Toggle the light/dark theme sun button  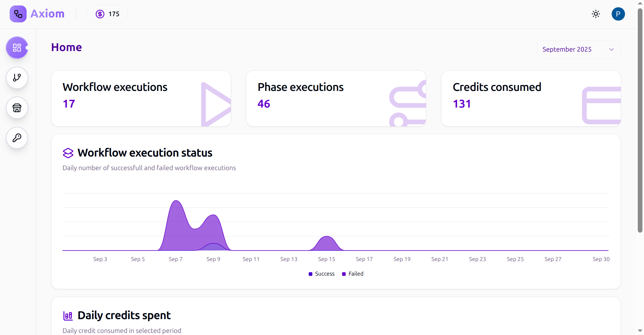pyautogui.click(x=596, y=14)
